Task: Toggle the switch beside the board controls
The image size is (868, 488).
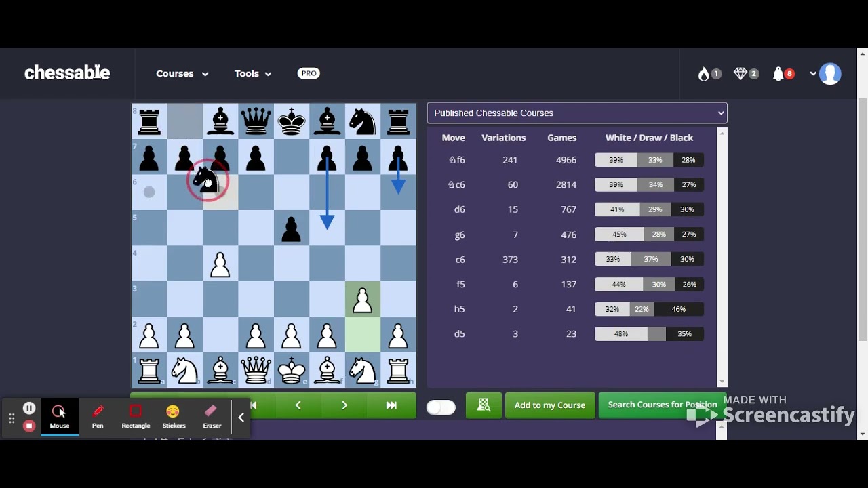Action: click(x=441, y=407)
